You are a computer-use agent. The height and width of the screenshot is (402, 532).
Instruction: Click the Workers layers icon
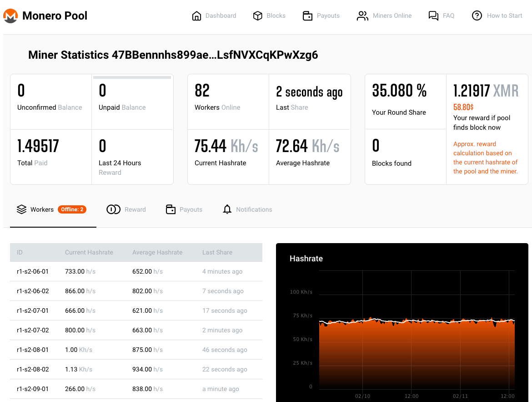tap(21, 209)
